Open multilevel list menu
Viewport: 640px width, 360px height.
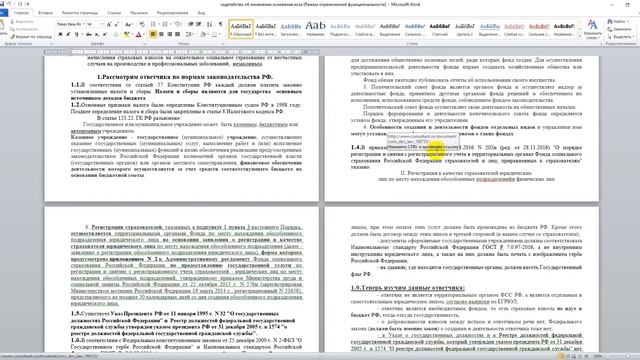coord(178,24)
